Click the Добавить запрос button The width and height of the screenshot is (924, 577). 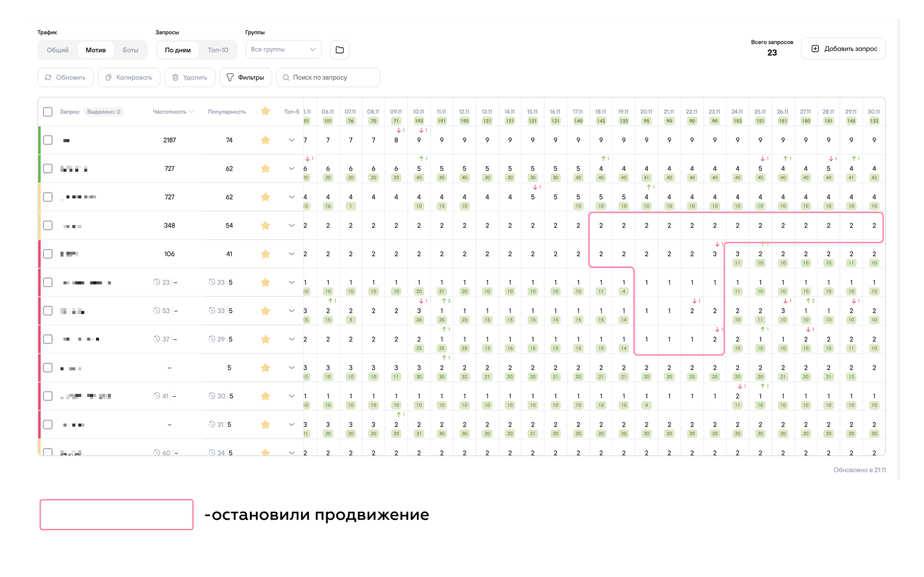point(843,49)
